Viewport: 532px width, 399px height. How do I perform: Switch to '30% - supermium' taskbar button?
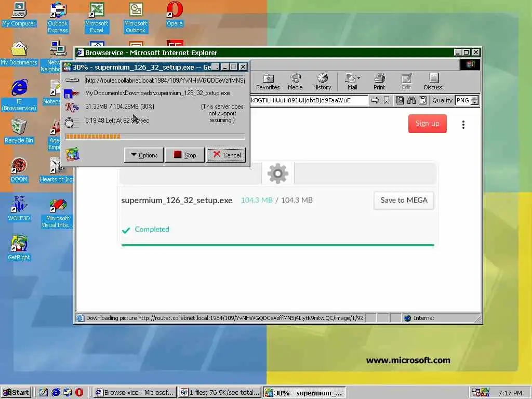coord(304,393)
